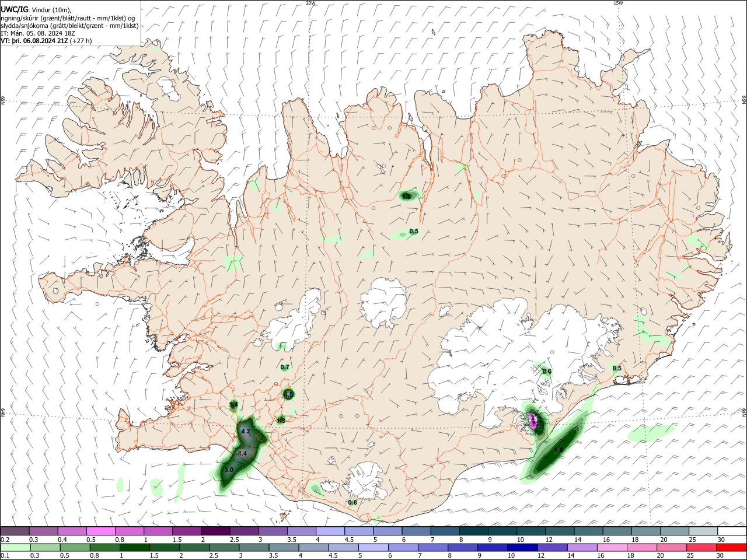747x560 pixels.
Task: Select the bright magenta 0.5 swatch in snow legend
Action: click(x=100, y=531)
